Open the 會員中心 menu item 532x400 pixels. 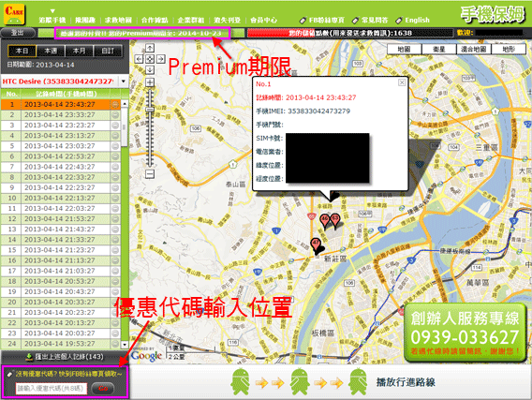pyautogui.click(x=263, y=20)
